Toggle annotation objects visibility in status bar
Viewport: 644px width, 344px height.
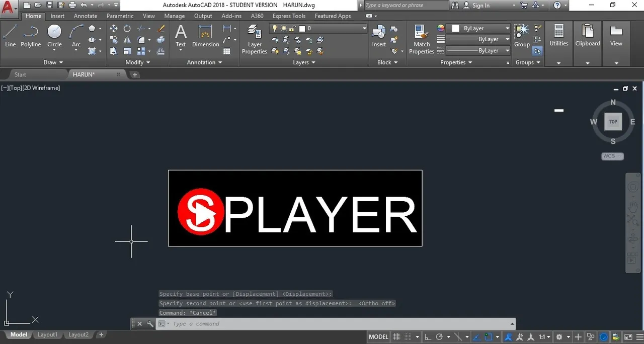tap(509, 337)
